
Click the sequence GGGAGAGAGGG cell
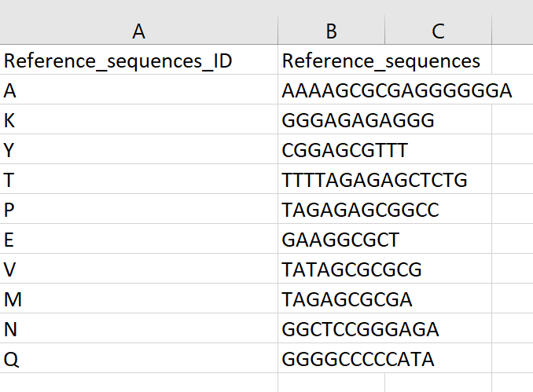coord(331,121)
